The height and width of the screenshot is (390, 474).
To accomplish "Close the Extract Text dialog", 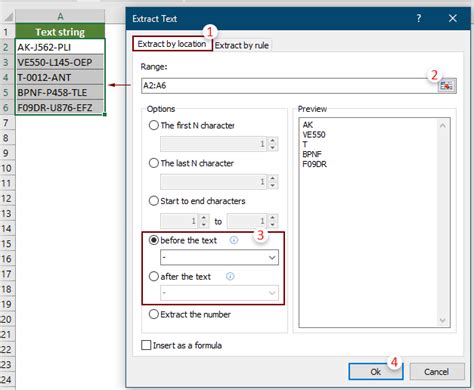I will 452,18.
